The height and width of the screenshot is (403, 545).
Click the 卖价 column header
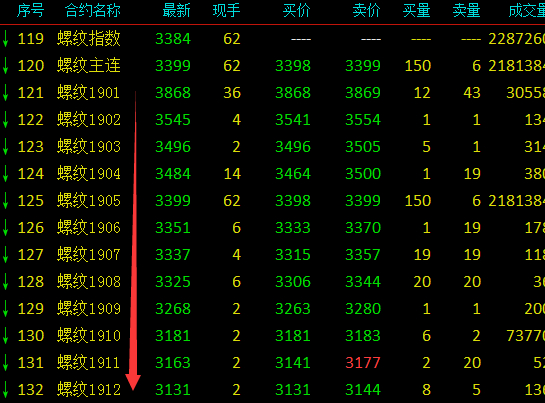366,11
